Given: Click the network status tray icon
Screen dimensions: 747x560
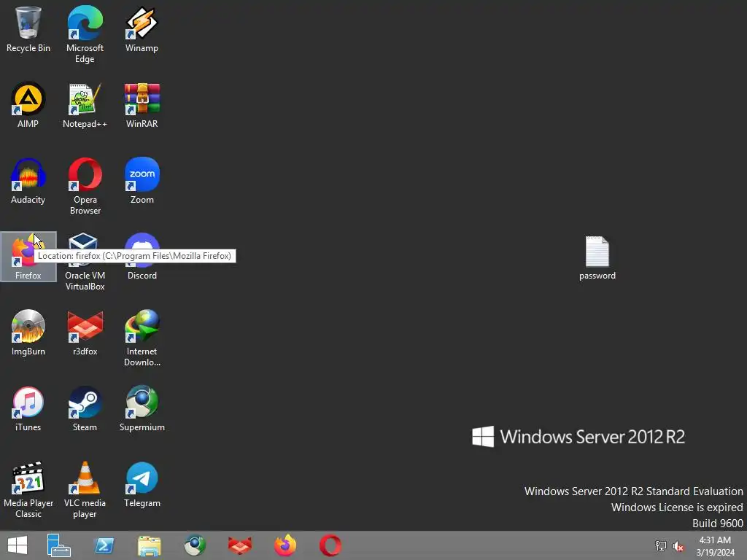Looking at the screenshot, I should [x=661, y=545].
